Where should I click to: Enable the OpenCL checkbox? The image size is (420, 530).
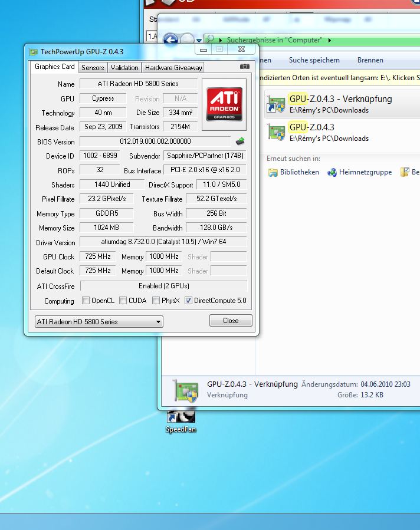[86, 301]
